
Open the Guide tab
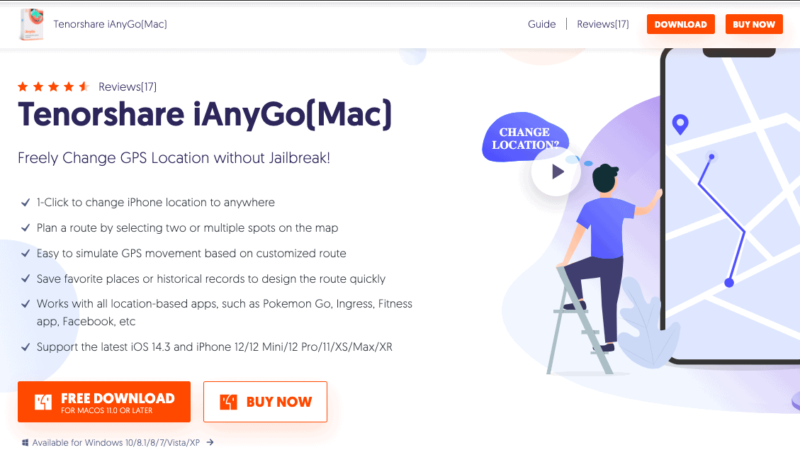541,24
